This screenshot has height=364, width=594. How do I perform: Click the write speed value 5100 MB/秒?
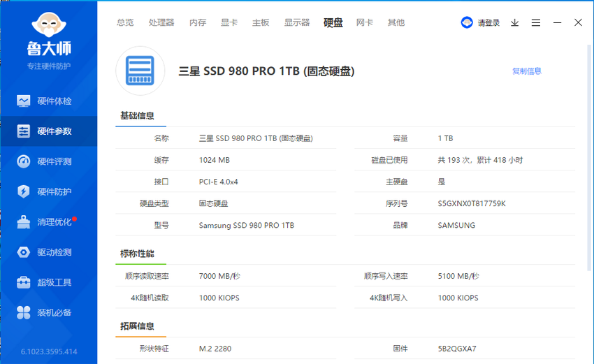458,276
